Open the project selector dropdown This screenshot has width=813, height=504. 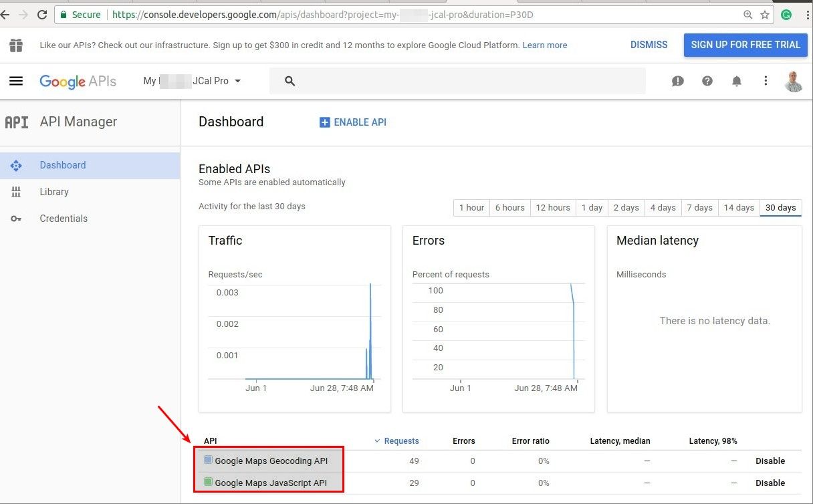(x=193, y=81)
